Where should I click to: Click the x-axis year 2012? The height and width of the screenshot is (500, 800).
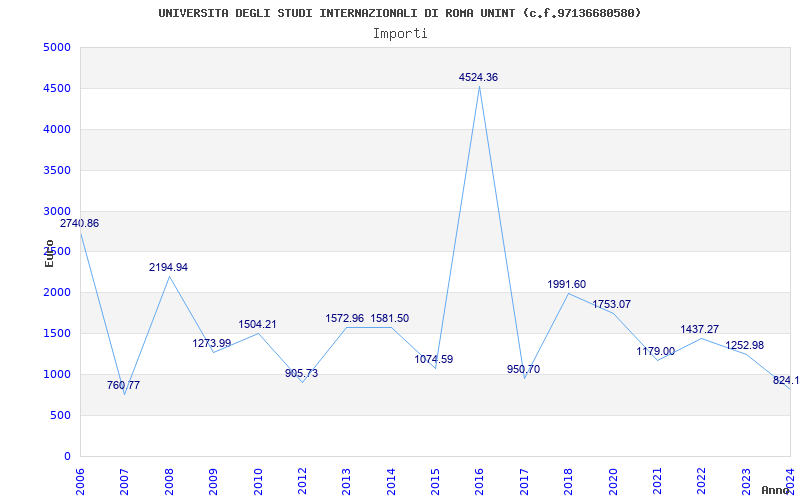[x=302, y=482]
